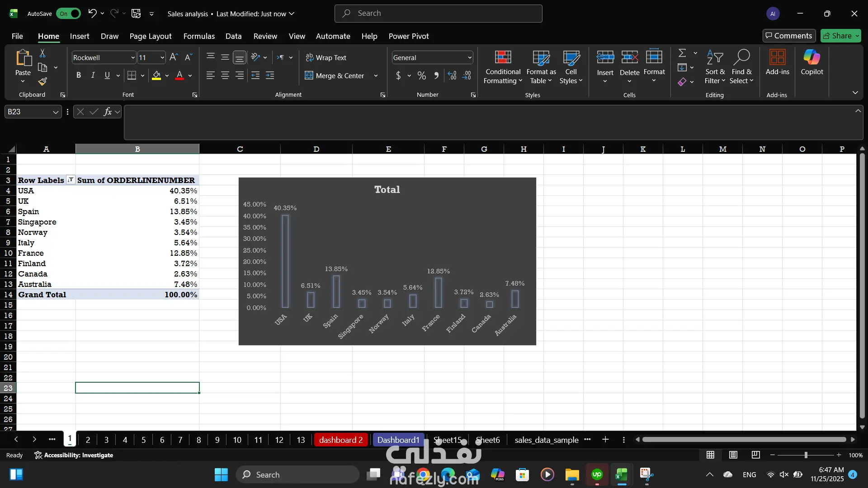Click the Increase Font Size icon
This screenshot has height=488, width=868.
[174, 57]
